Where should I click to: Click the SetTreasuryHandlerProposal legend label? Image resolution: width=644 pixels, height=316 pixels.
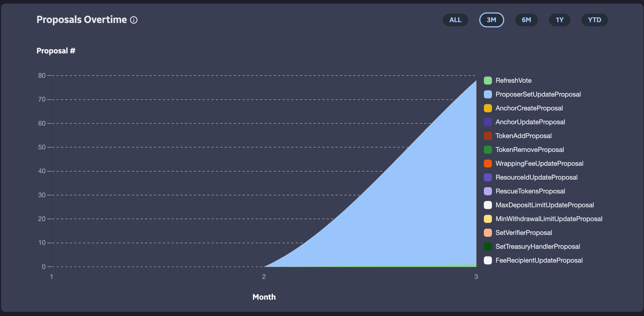(x=537, y=247)
